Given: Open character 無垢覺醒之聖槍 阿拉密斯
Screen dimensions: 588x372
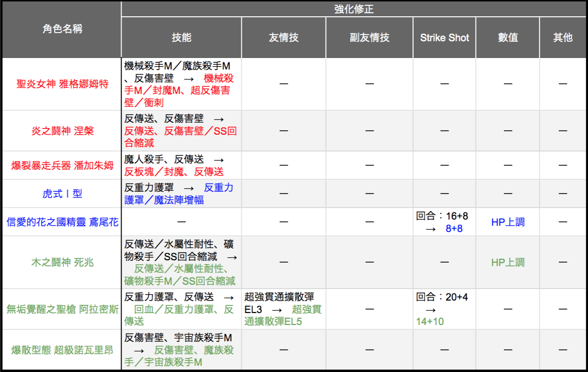Looking at the screenshot, I should [x=62, y=309].
